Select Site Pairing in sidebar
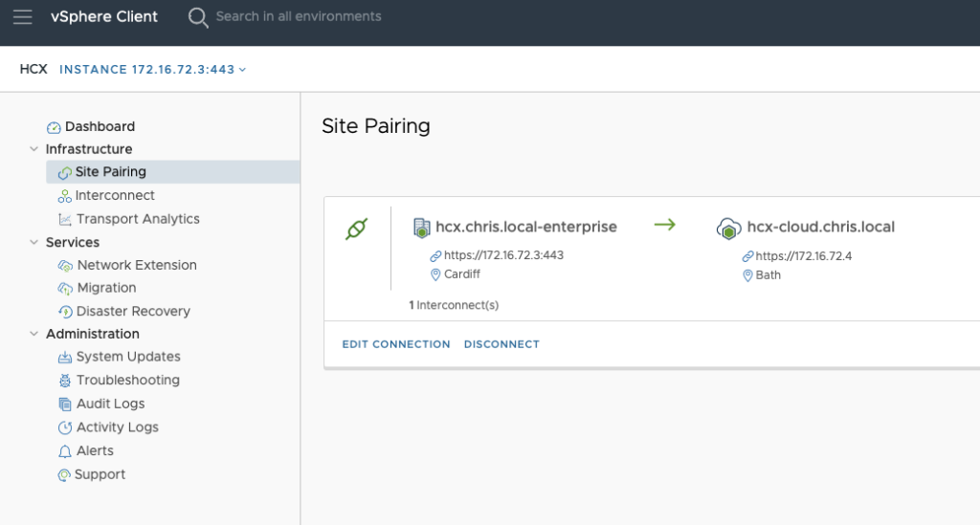980x525 pixels. click(x=172, y=172)
